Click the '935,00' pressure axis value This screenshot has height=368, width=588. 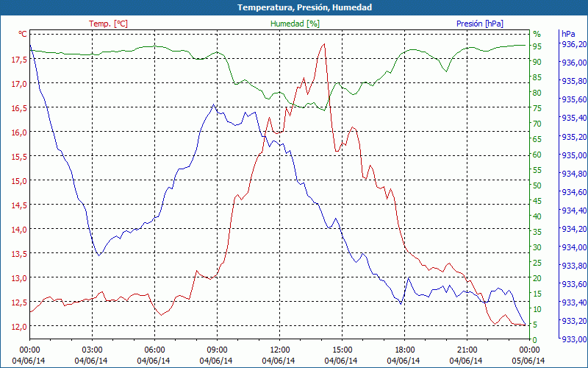(x=573, y=155)
